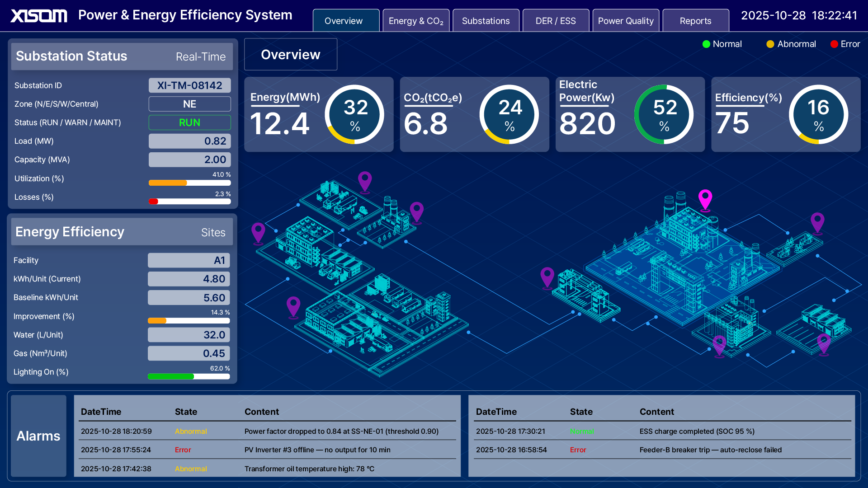Click the yellow Abnormal legend dot

tap(770, 44)
